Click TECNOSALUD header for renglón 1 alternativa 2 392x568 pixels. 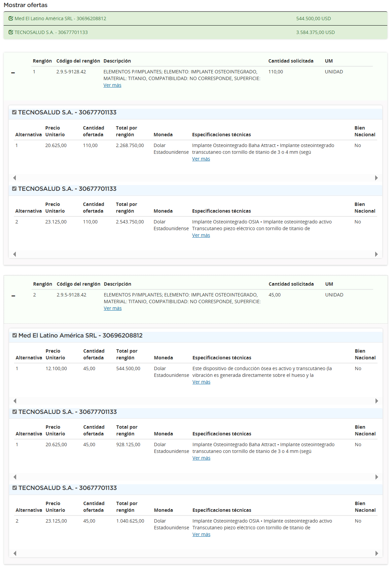(x=67, y=189)
